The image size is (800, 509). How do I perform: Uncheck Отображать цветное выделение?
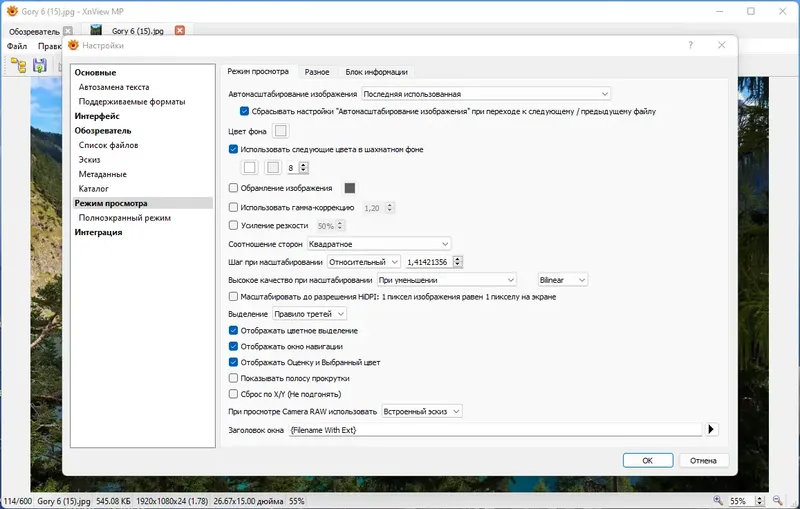pos(233,330)
